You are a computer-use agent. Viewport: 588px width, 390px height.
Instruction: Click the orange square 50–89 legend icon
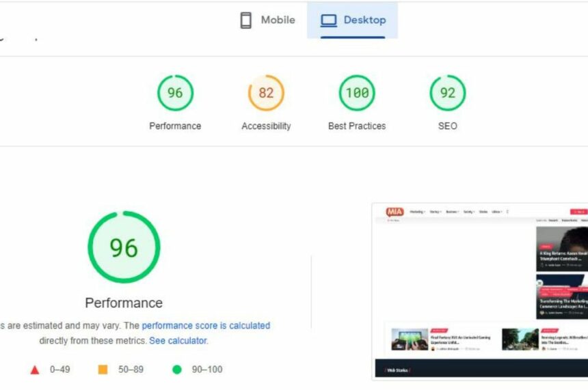103,370
